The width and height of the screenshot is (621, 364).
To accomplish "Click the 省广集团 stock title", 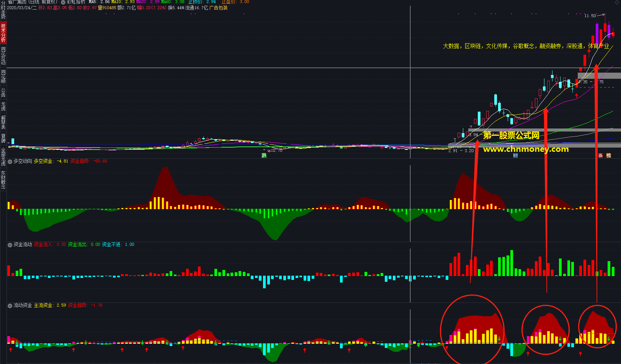I will tap(17, 2).
